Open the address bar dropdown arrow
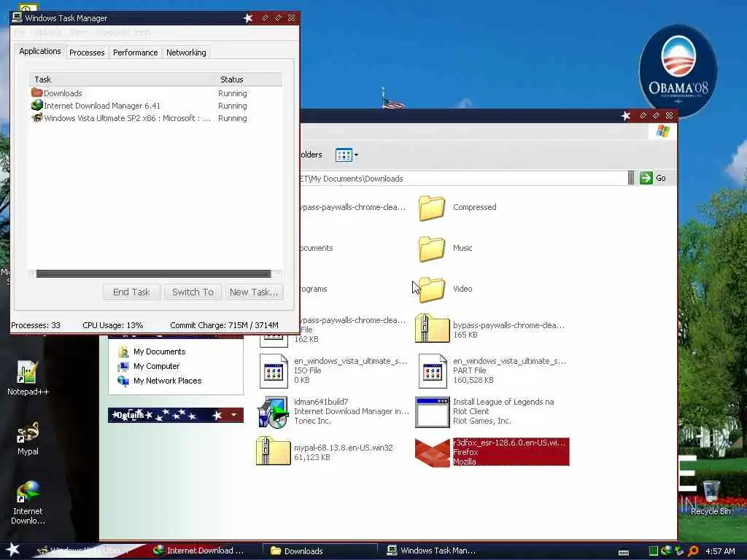Viewport: 747px width, 560px height. (631, 179)
